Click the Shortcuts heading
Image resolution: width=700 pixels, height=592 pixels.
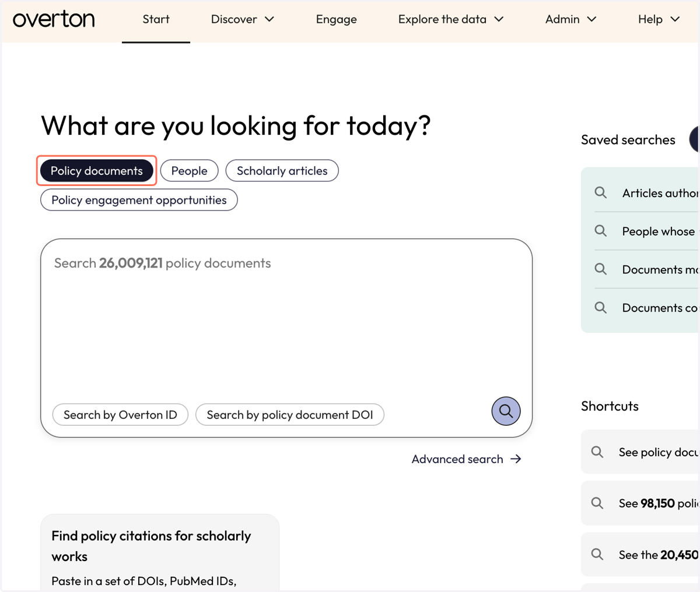coord(610,406)
